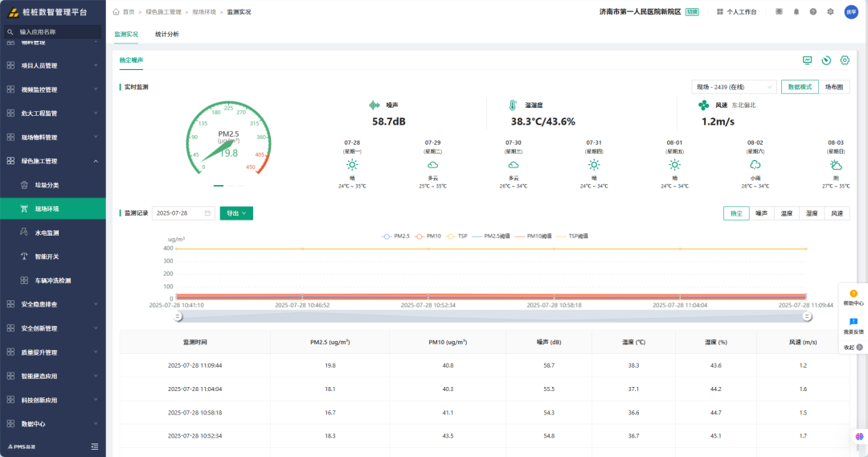
Task: Select the 风速 chart toggle
Action: pos(837,213)
